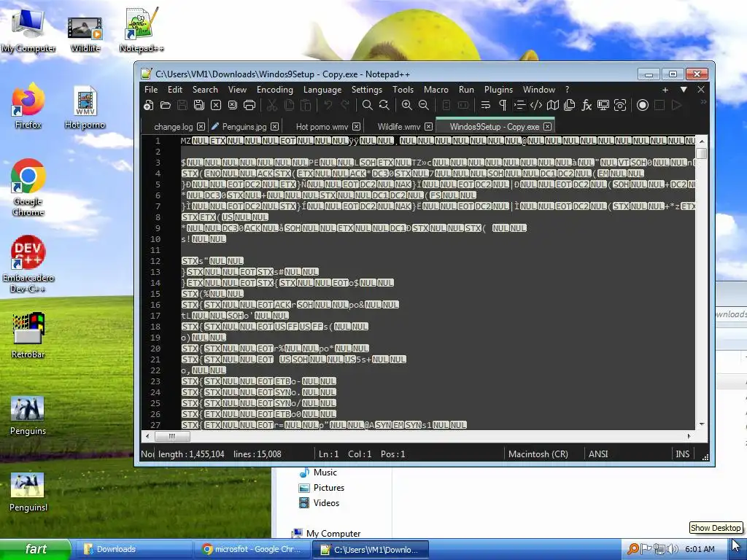Image resolution: width=747 pixels, height=560 pixels.
Task: Click the Zoom In toolbar icon
Action: coord(406,105)
